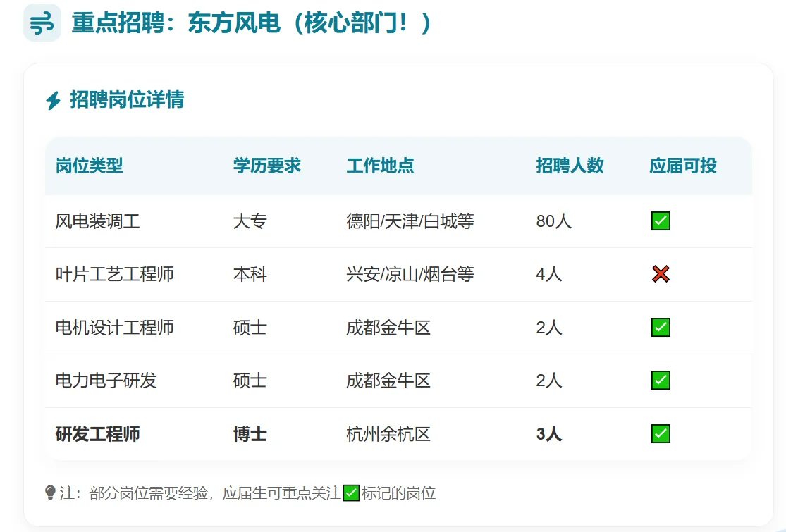The height and width of the screenshot is (532, 786).
Task: Click the green check mark inside the footnote
Action: 351,493
